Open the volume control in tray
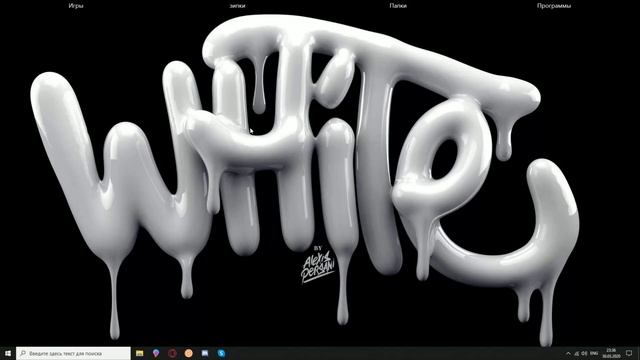This screenshot has width=640, height=360. (584, 353)
